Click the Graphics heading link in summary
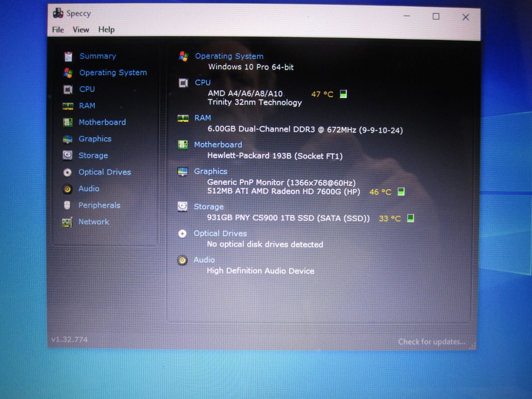Viewport: 532px width, 399px height. click(210, 171)
